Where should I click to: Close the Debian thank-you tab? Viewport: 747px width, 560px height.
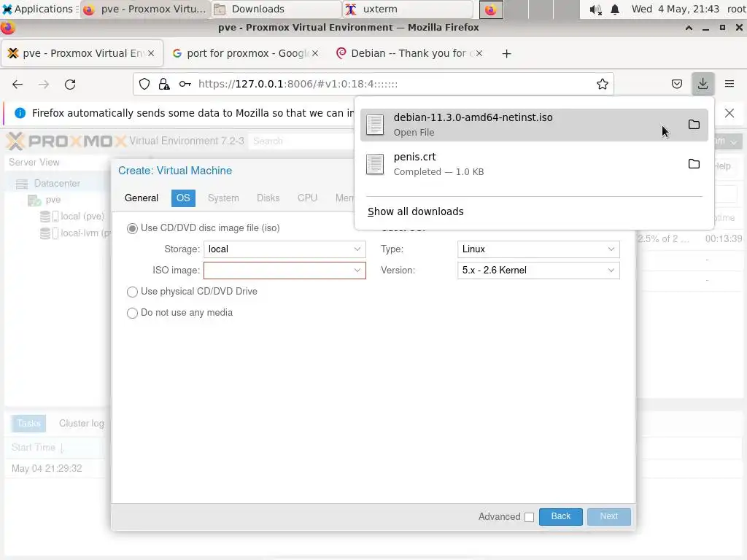click(479, 53)
